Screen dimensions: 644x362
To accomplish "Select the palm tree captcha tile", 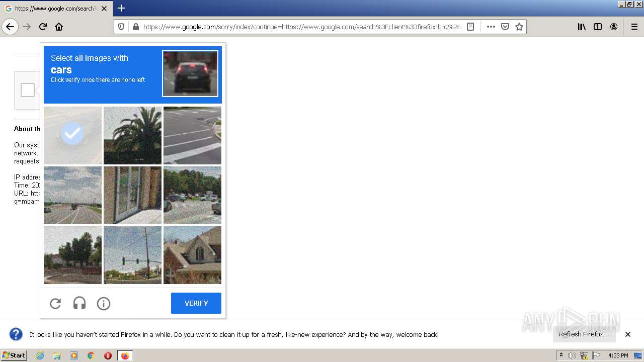I will (132, 135).
